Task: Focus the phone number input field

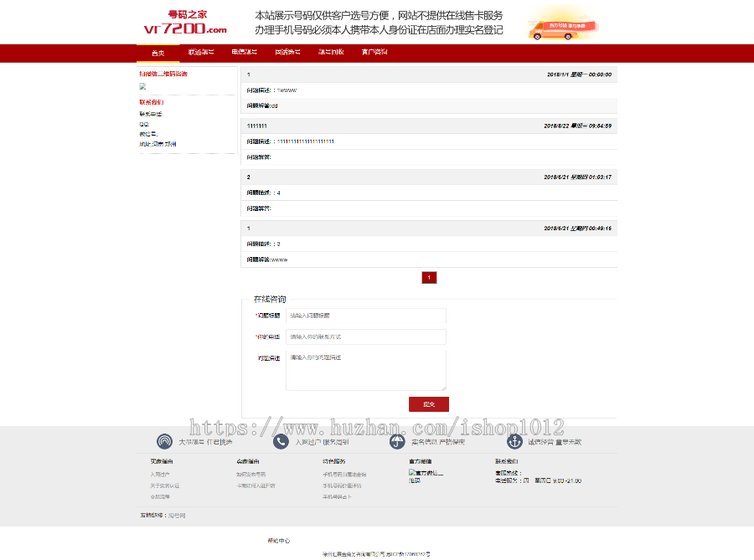Action: click(366, 337)
